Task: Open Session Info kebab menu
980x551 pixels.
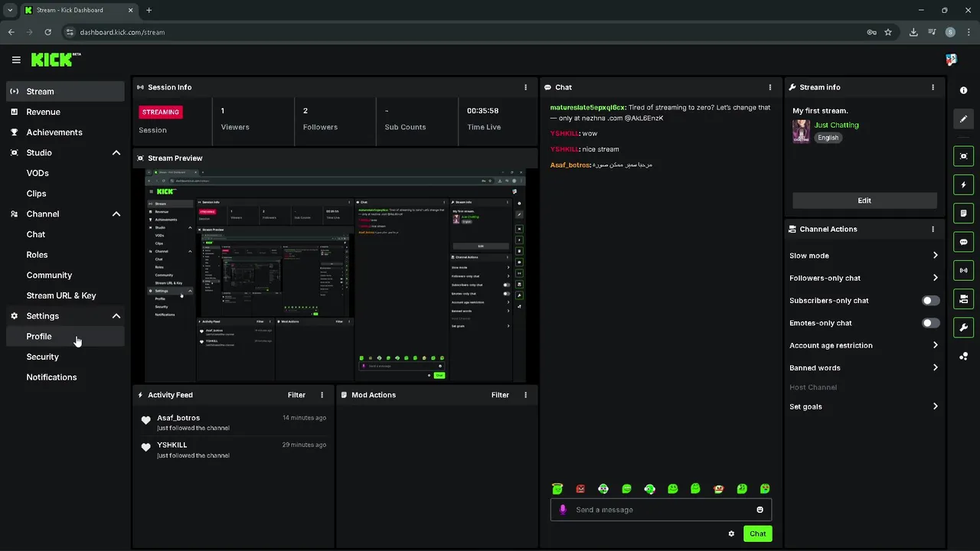Action: [x=525, y=87]
